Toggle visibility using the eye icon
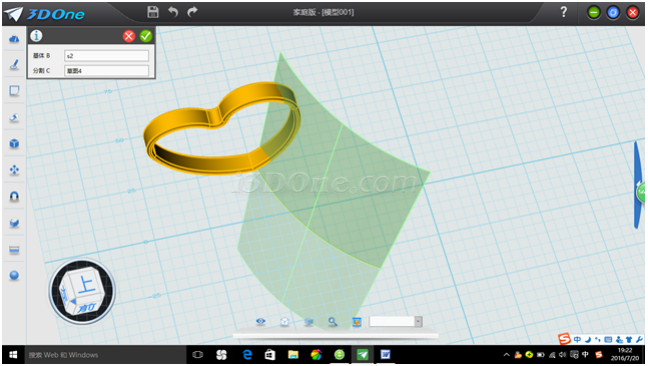Screen dimensions: 648x366 tap(261, 321)
